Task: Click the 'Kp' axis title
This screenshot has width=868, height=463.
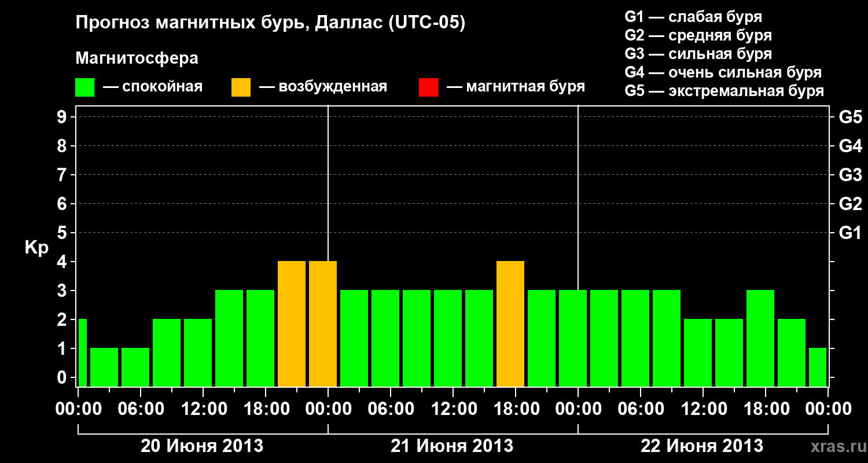Action: point(36,248)
